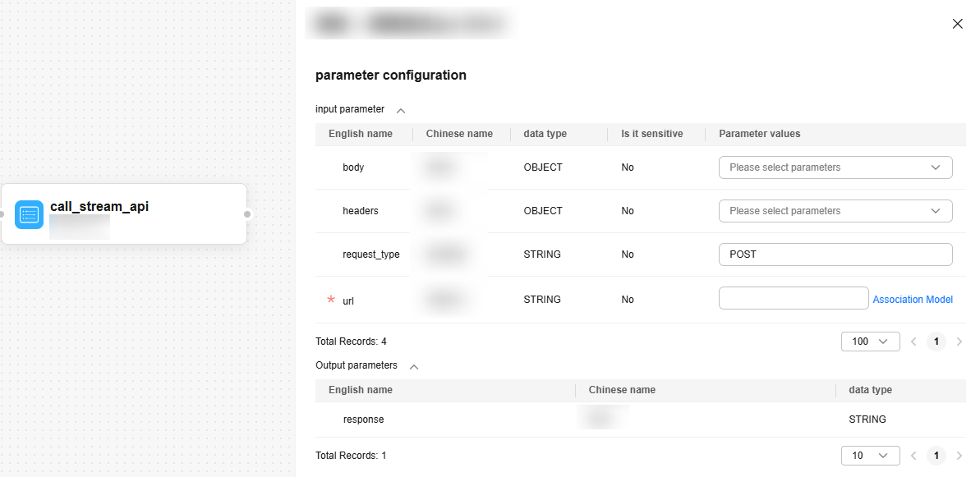Open the headers parameter values dropdown

click(835, 211)
